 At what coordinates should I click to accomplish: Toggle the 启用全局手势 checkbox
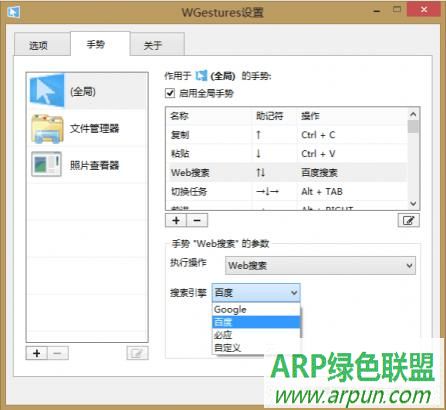pyautogui.click(x=170, y=93)
